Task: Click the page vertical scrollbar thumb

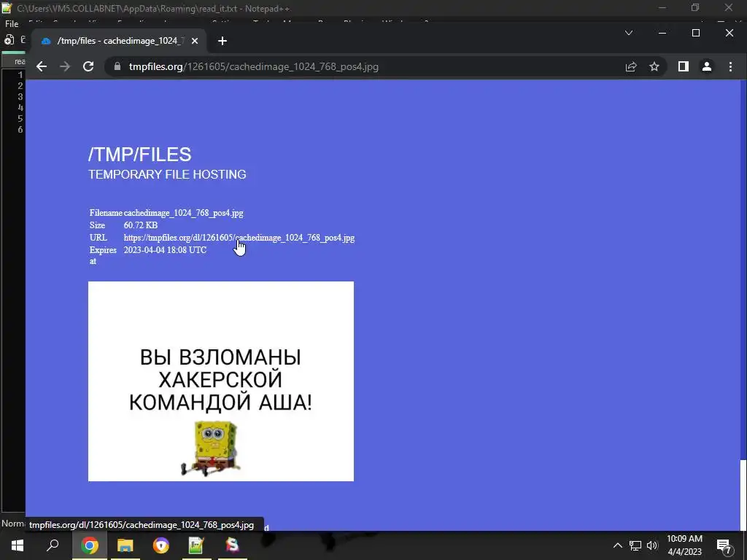Action: (743, 494)
